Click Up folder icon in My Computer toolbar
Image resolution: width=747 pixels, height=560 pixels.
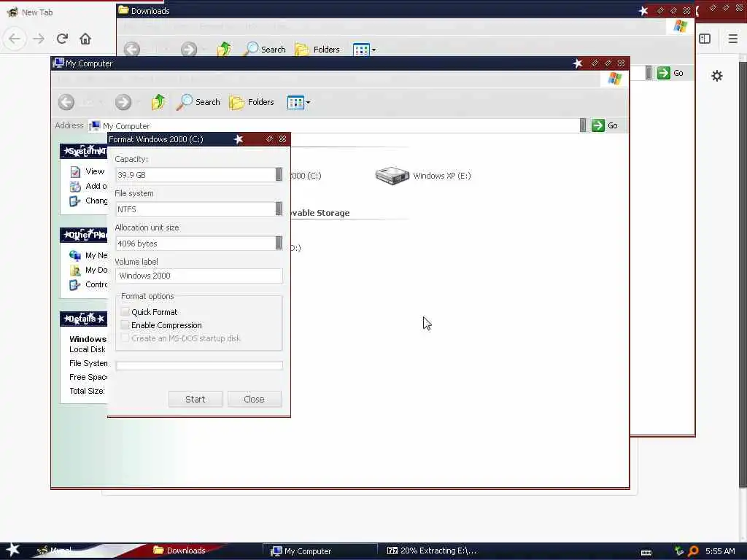point(158,102)
